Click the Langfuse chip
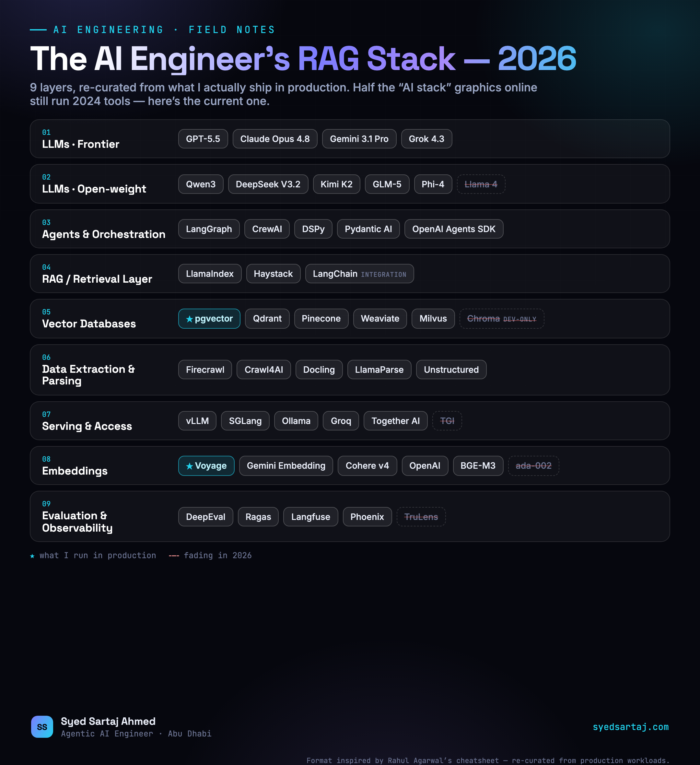This screenshot has width=700, height=765. (x=311, y=517)
